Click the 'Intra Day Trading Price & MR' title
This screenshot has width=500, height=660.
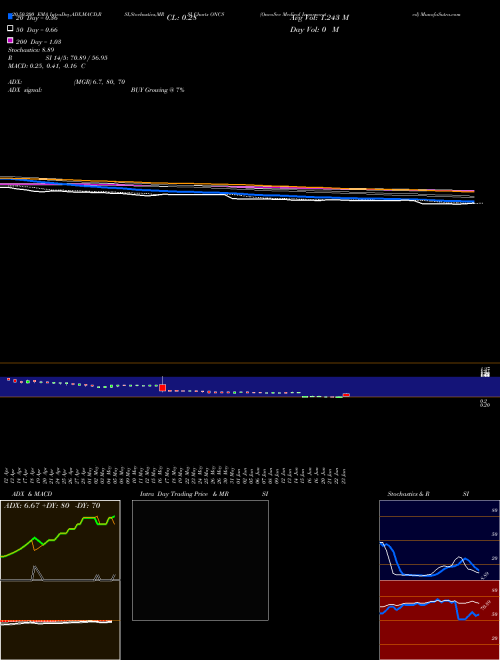[x=184, y=494]
